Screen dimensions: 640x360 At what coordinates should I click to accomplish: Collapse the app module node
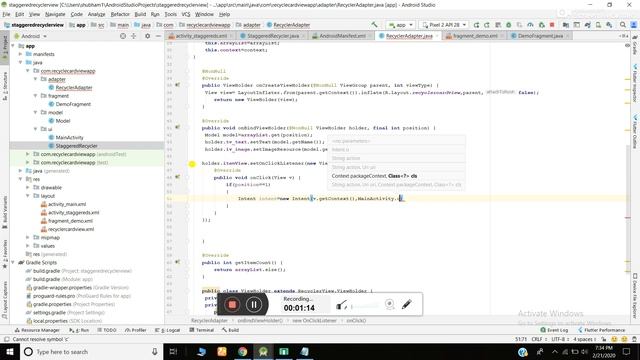(x=13, y=46)
